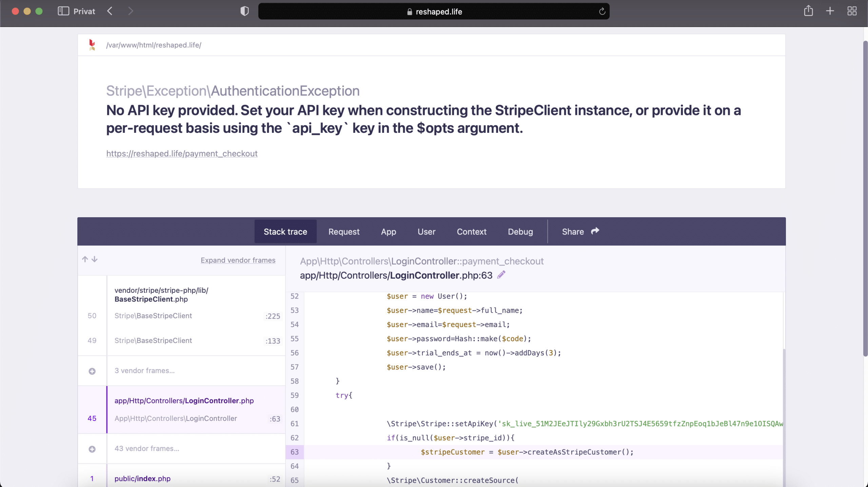This screenshot has height=487, width=868.
Task: Click the page vertical scrollbar
Action: [865, 198]
